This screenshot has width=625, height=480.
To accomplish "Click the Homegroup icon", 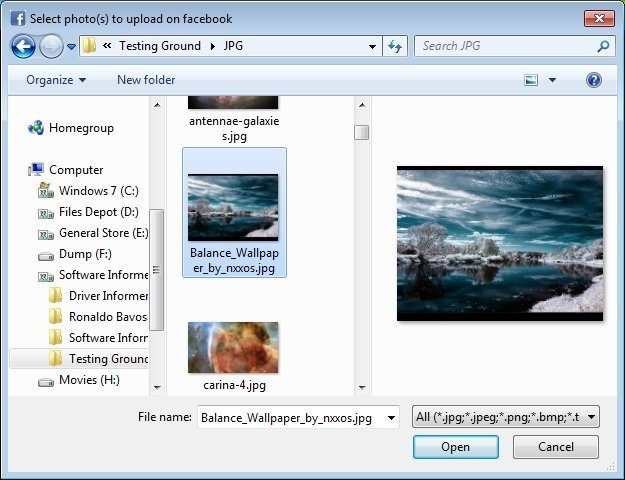I will click(x=36, y=128).
